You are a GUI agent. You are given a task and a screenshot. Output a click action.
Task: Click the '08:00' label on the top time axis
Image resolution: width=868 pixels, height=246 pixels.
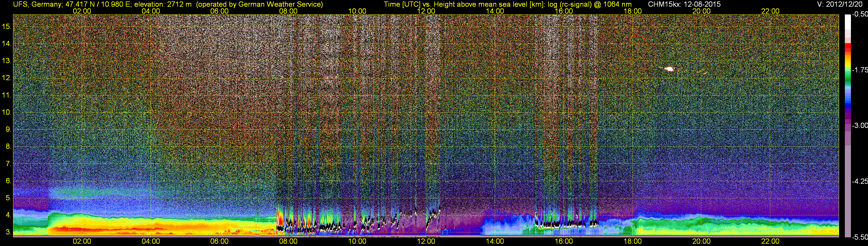point(288,11)
